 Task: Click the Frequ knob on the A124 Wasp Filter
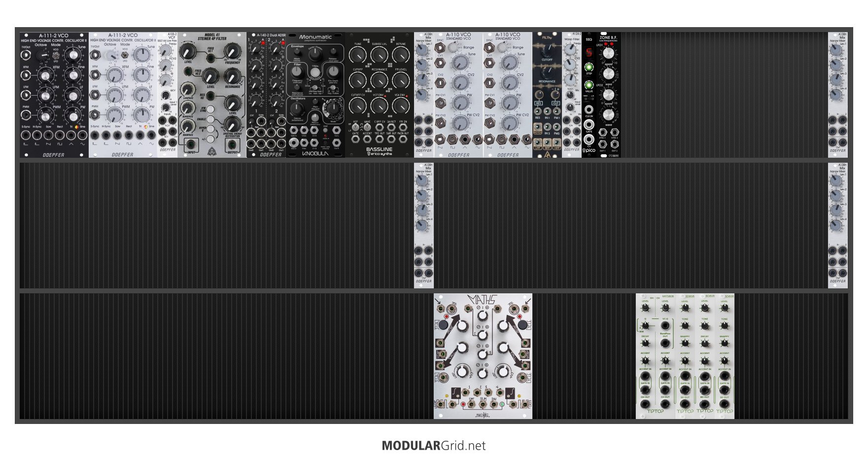pyautogui.click(x=570, y=50)
